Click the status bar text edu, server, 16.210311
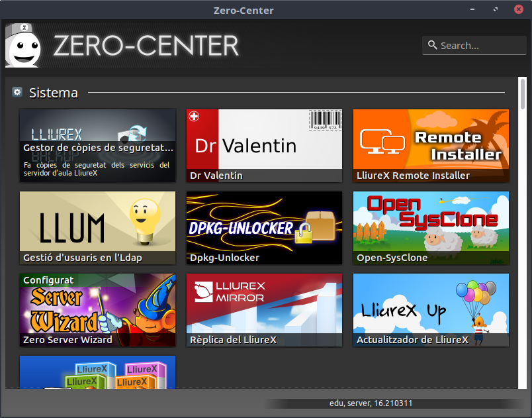Image resolution: width=532 pixels, height=418 pixels. point(371,403)
